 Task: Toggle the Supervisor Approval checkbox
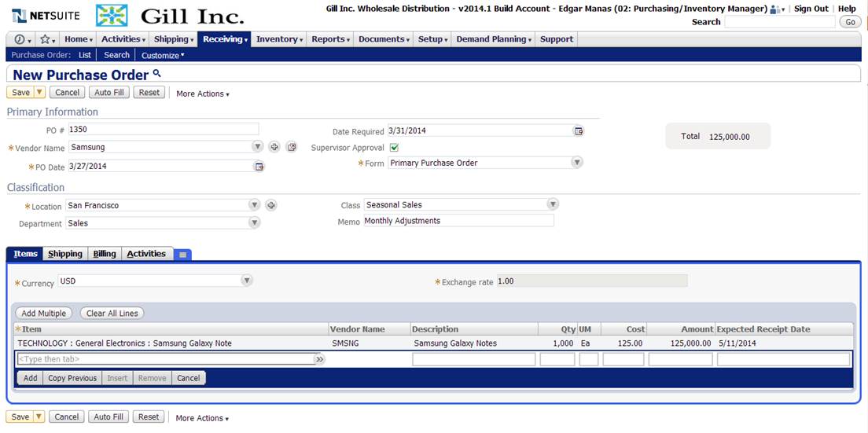394,148
